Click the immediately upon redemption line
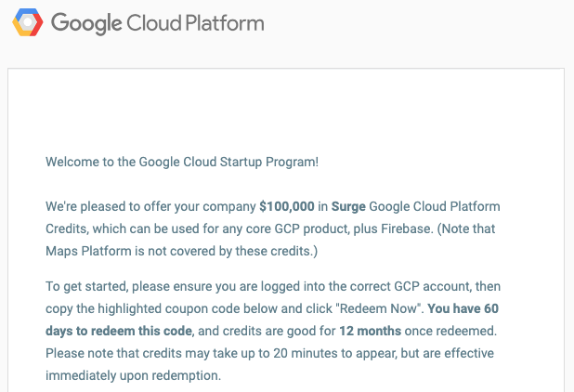This screenshot has width=574, height=392. (133, 375)
